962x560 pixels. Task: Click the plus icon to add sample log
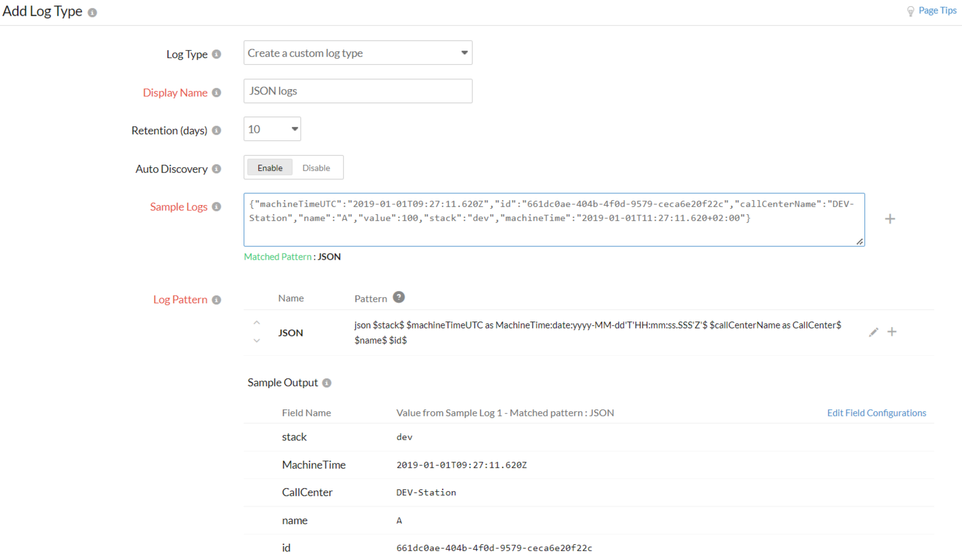(890, 219)
